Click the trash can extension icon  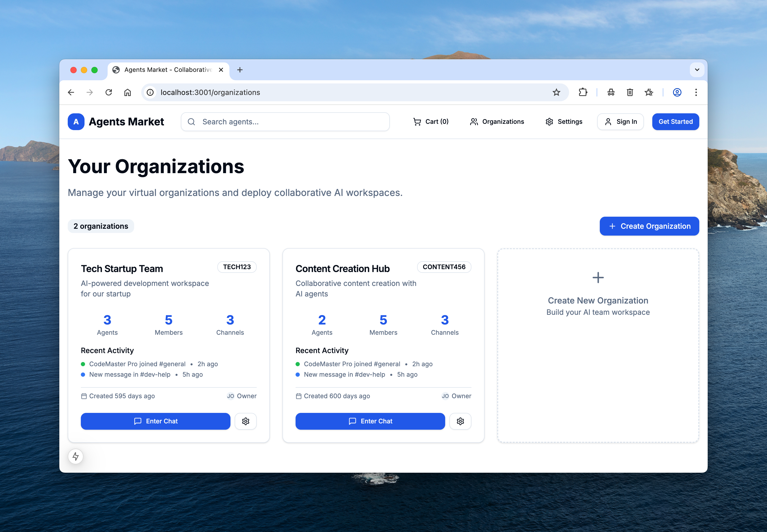(x=630, y=92)
